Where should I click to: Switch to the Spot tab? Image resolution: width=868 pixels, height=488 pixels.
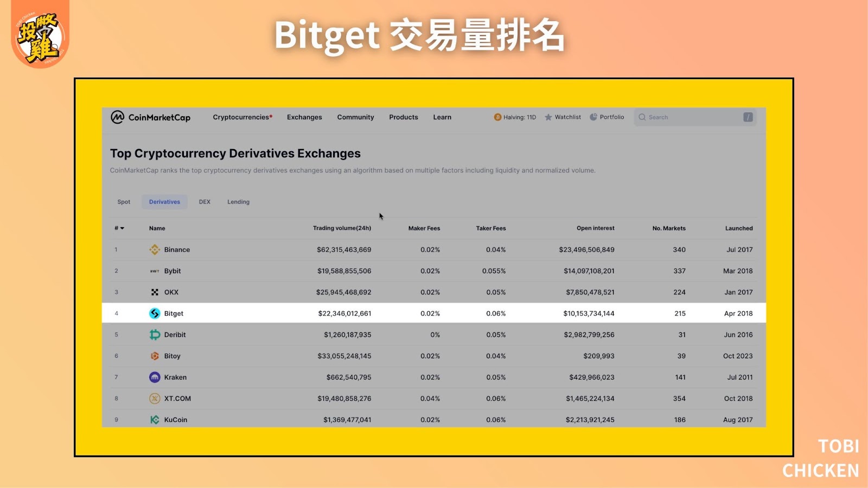(124, 202)
